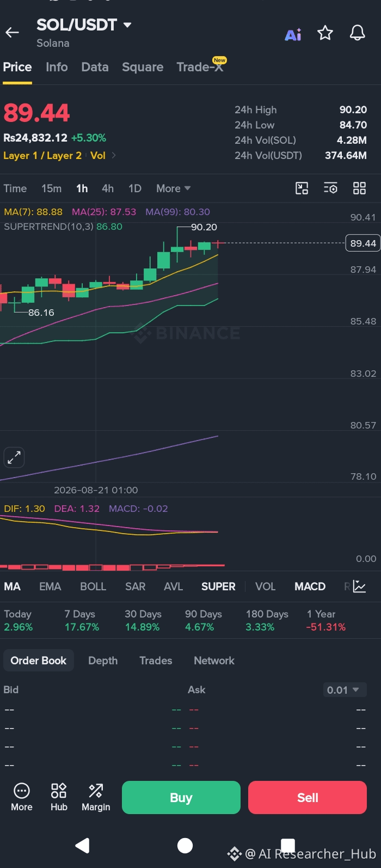Image resolution: width=381 pixels, height=868 pixels.
Task: Tap the 86.16 low marker on the chart
Action: point(41,313)
